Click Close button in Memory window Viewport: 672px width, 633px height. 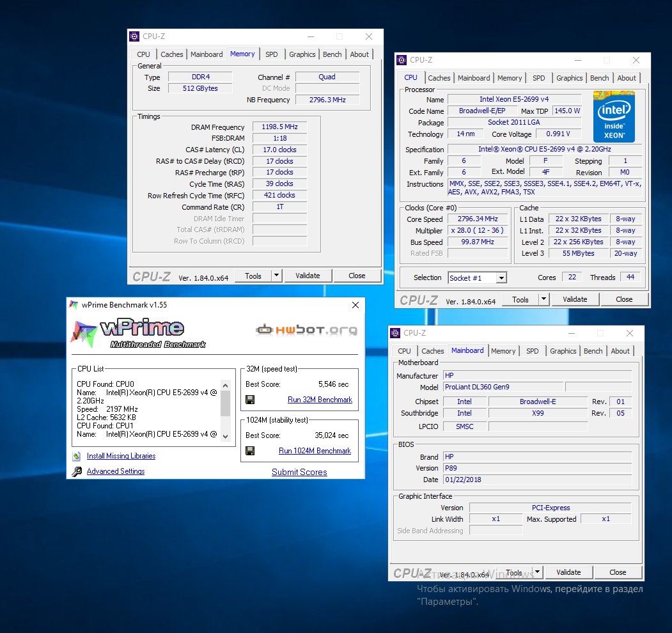tap(357, 276)
